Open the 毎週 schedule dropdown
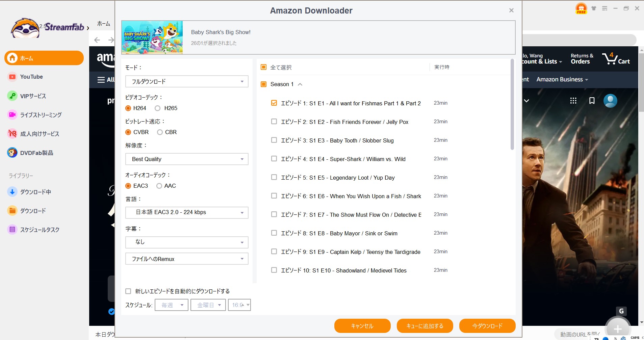The width and height of the screenshot is (644, 340). click(x=172, y=305)
